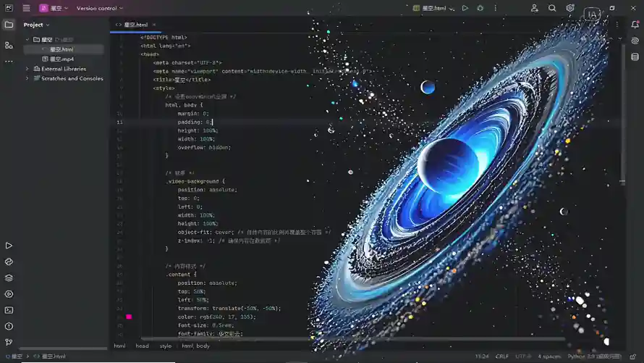
Task: Click the editor horizontal scrollbar
Action: coord(353,339)
